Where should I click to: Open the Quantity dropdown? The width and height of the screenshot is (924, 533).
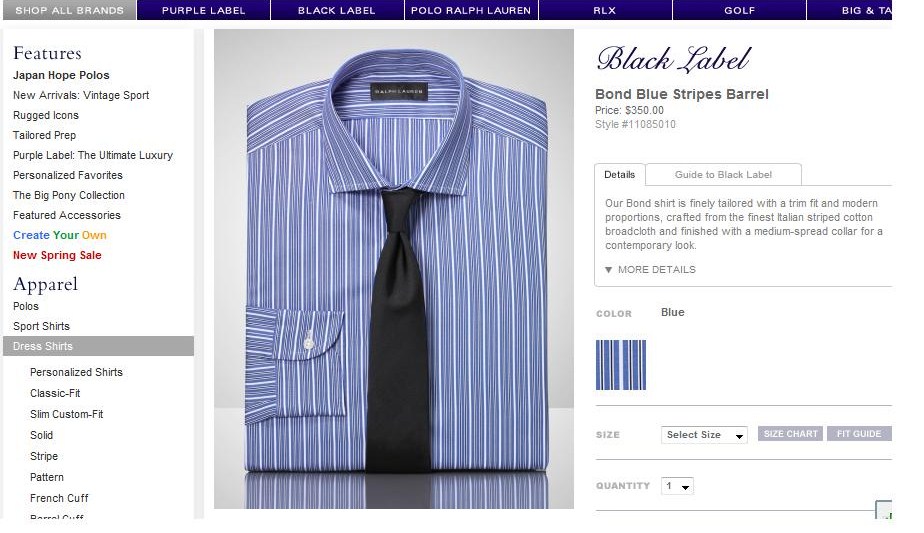pyautogui.click(x=677, y=486)
